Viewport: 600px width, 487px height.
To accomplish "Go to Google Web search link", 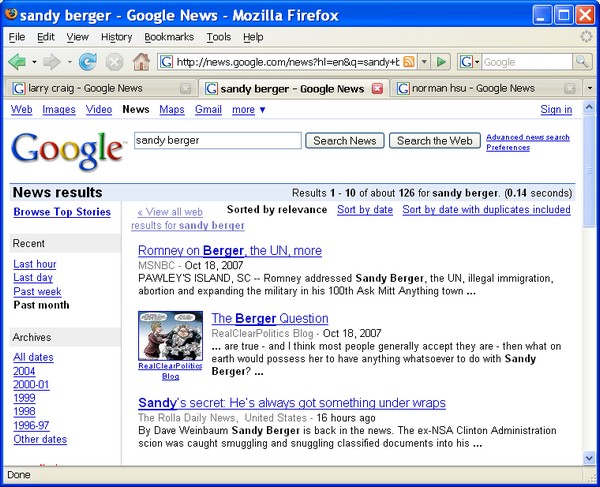I will coord(21,109).
